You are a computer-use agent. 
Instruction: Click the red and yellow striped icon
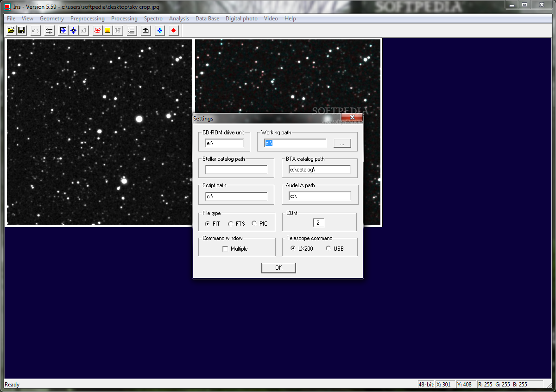click(107, 31)
